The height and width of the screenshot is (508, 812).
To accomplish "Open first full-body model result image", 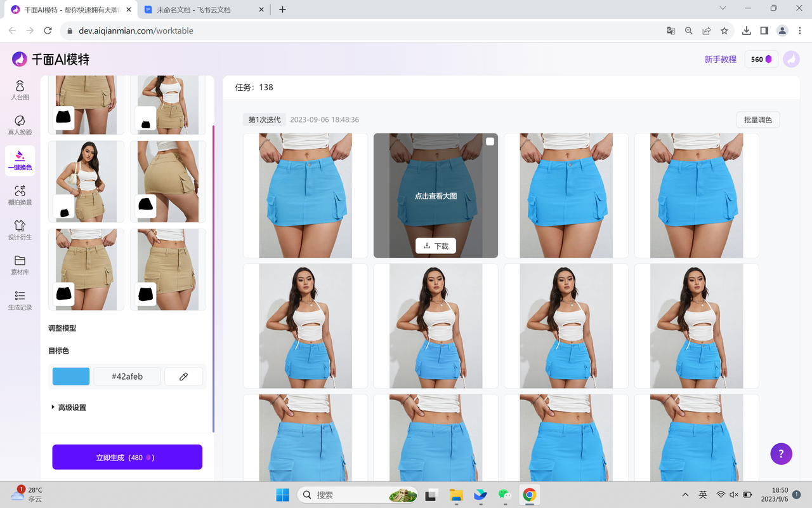I will pyautogui.click(x=305, y=326).
